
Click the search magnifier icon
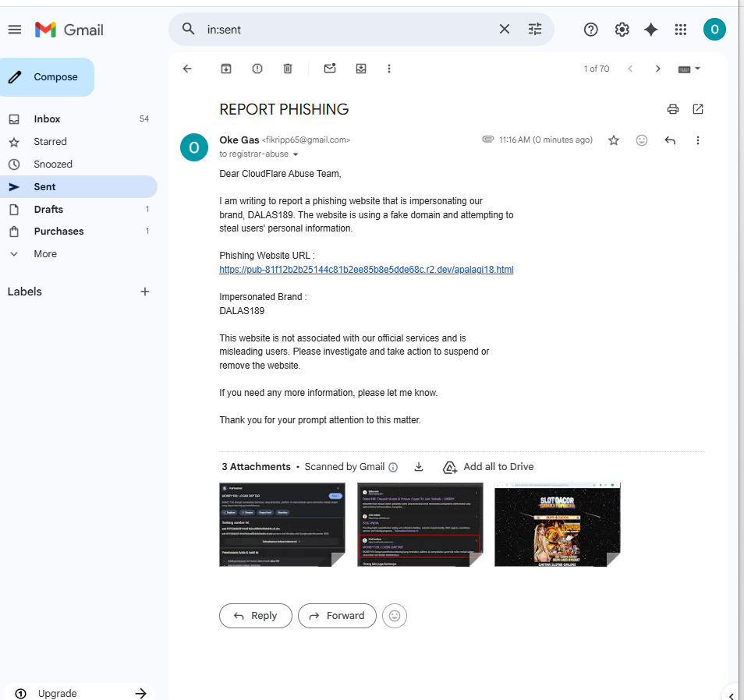point(189,29)
